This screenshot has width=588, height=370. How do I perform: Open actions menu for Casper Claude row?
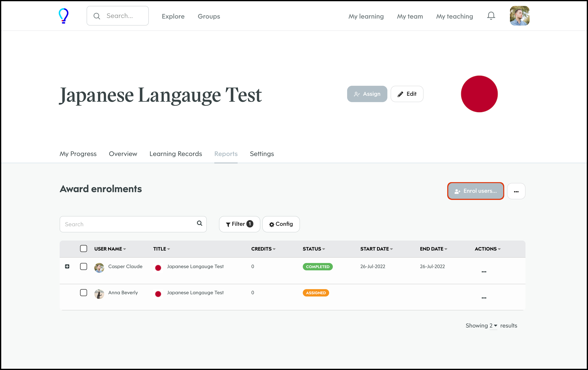pyautogui.click(x=484, y=272)
